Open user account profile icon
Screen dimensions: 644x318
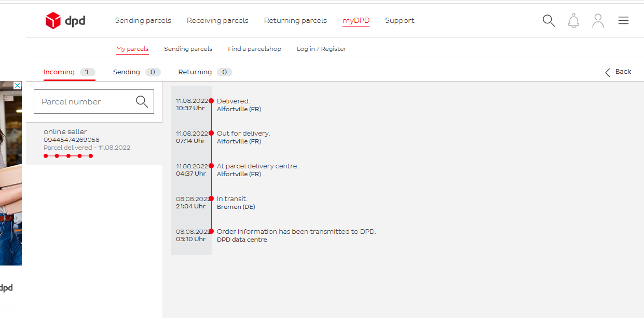tap(598, 21)
